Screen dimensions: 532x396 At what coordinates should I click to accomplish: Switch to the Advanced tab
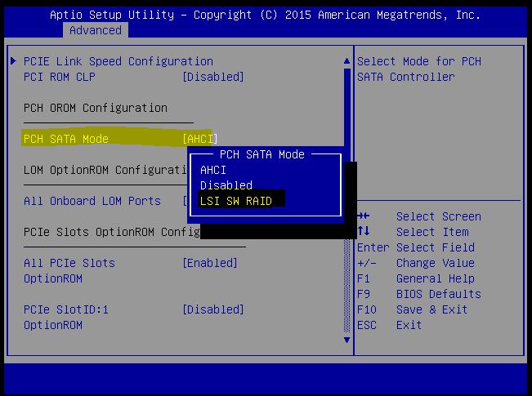(96, 30)
